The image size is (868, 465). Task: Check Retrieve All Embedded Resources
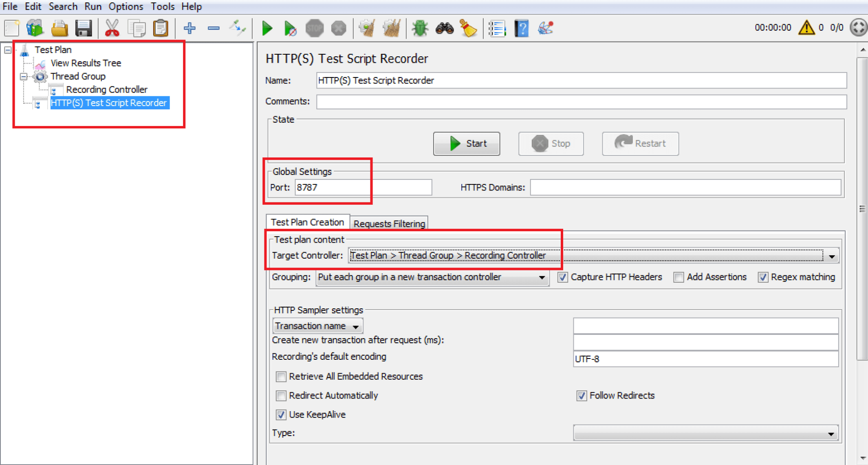point(281,376)
